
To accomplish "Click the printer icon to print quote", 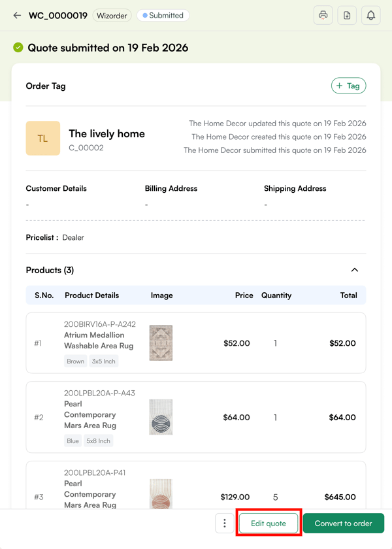I will coord(323,15).
